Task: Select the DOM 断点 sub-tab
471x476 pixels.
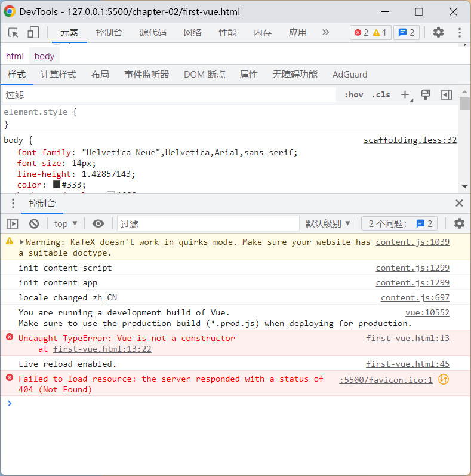Action: [205, 75]
